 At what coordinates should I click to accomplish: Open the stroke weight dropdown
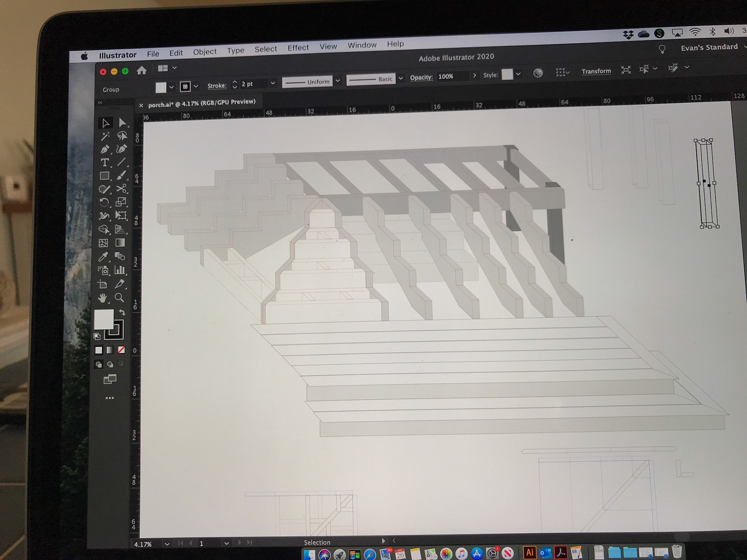[x=273, y=83]
